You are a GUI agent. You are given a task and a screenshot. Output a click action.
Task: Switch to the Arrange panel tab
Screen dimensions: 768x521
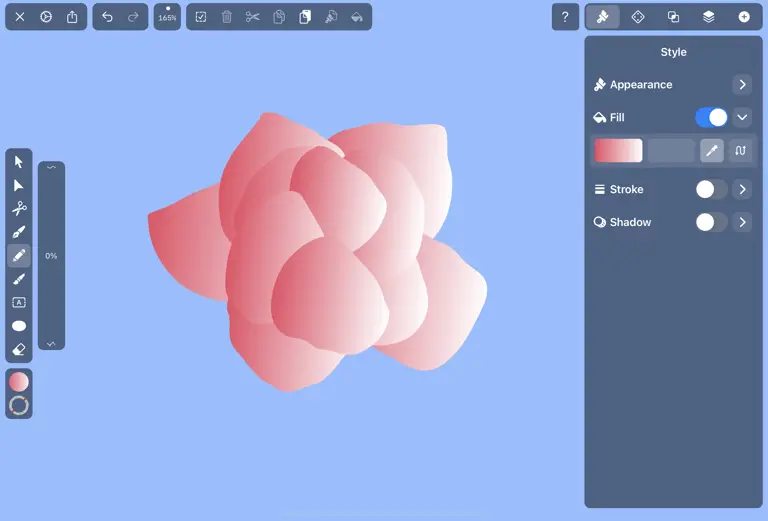click(638, 17)
